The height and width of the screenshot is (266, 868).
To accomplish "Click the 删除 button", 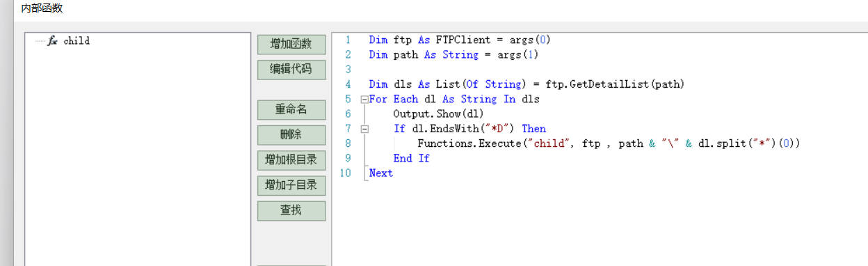I will coord(291,134).
